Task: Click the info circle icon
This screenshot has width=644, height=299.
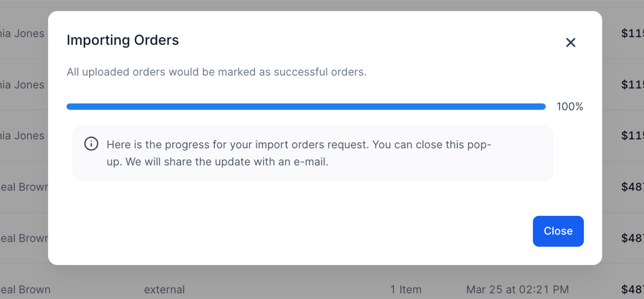Action: tap(91, 144)
